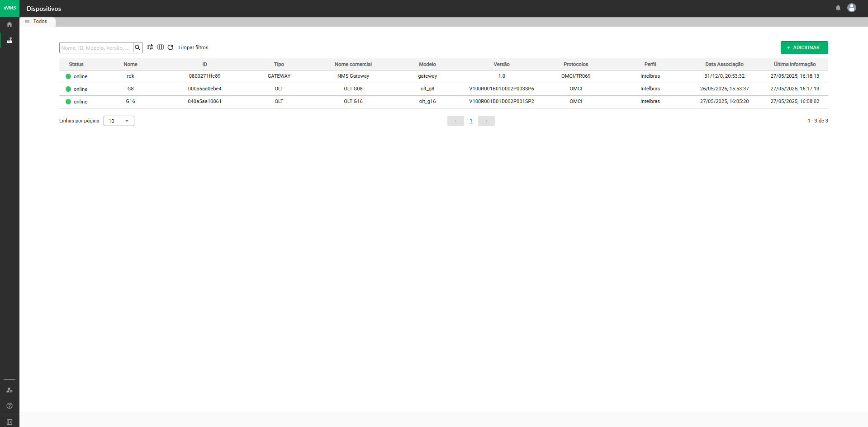Toggle the sidebar collapse icon
Viewport: 868px width, 427px height.
9,422
